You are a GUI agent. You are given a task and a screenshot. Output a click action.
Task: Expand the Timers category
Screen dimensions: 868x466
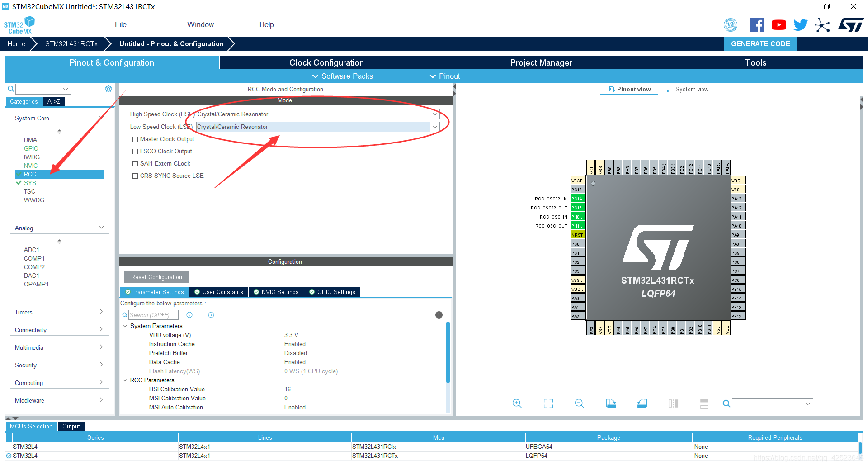pyautogui.click(x=101, y=312)
